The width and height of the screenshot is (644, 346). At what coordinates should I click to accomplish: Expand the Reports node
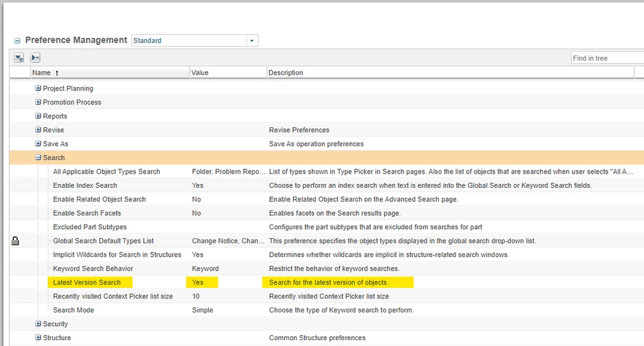(x=38, y=116)
